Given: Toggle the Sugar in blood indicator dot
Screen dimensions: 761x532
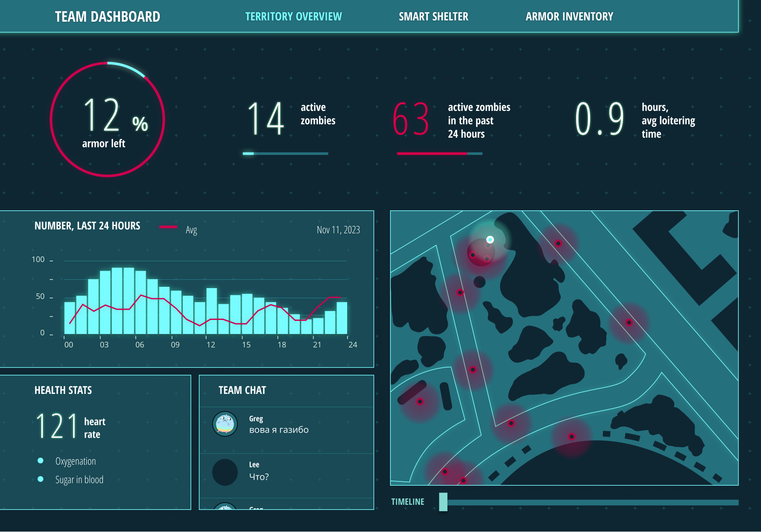Looking at the screenshot, I should (41, 479).
